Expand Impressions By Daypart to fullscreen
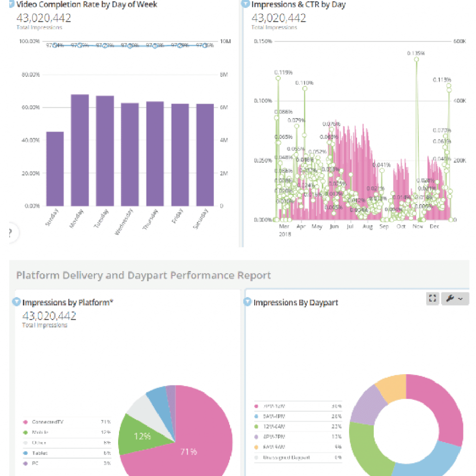 [x=432, y=298]
